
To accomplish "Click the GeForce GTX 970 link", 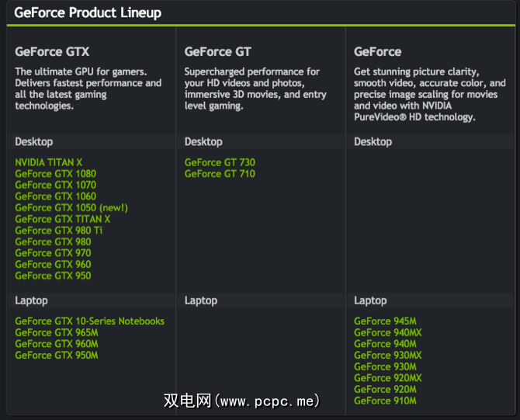I will click(x=53, y=253).
